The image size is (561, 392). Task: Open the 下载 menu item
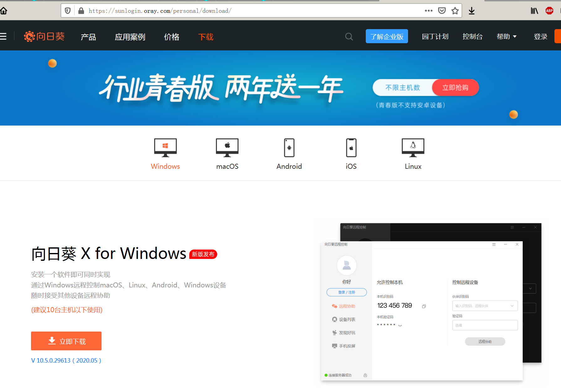pos(206,37)
